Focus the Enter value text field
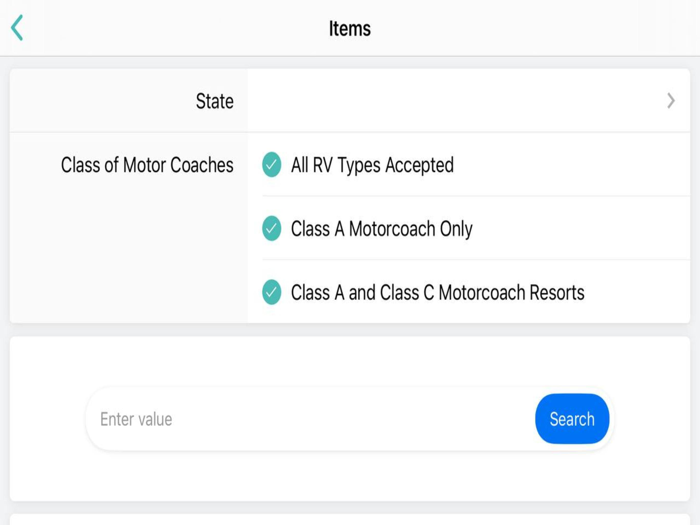 coord(310,419)
